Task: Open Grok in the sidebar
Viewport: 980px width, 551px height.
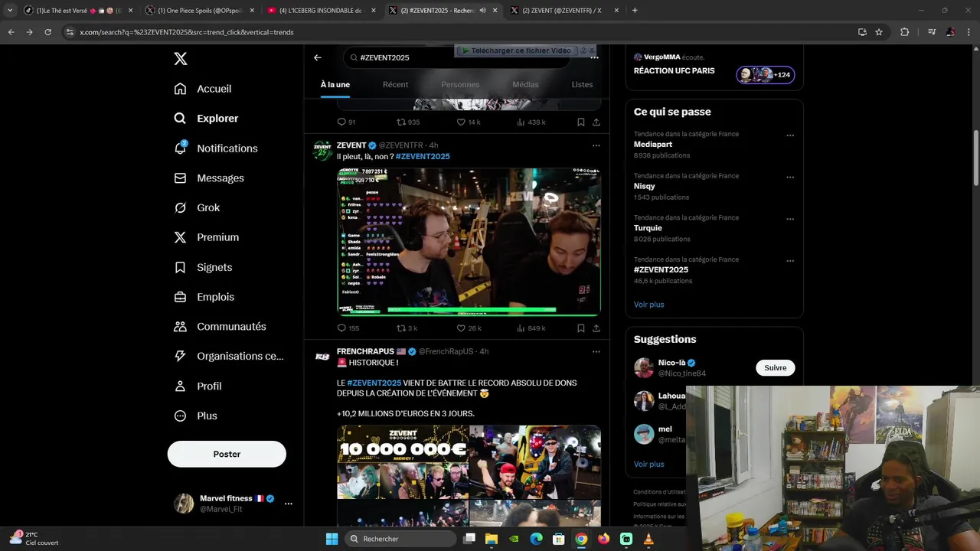Action: pyautogui.click(x=197, y=208)
